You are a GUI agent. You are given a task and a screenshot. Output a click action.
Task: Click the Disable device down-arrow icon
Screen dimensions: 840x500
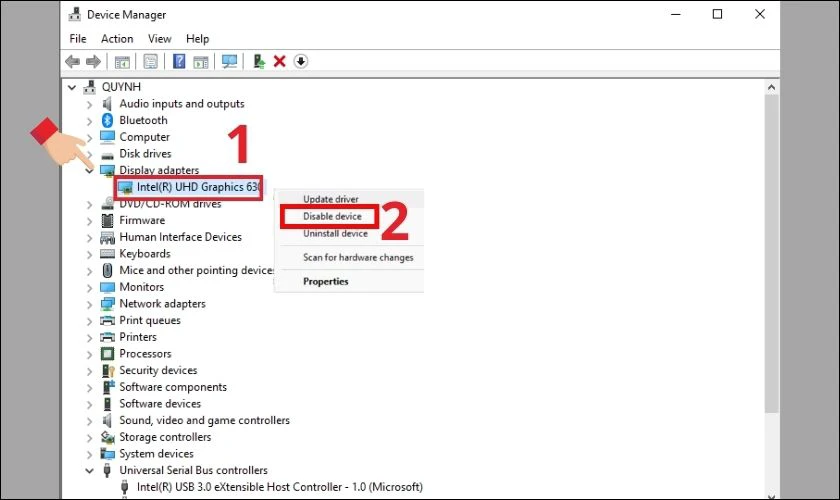[x=301, y=62]
